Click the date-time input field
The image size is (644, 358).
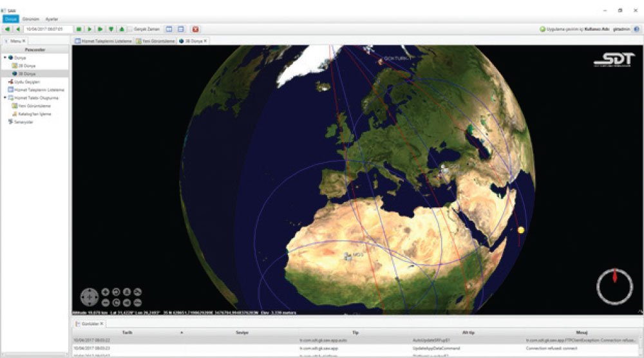tap(48, 29)
